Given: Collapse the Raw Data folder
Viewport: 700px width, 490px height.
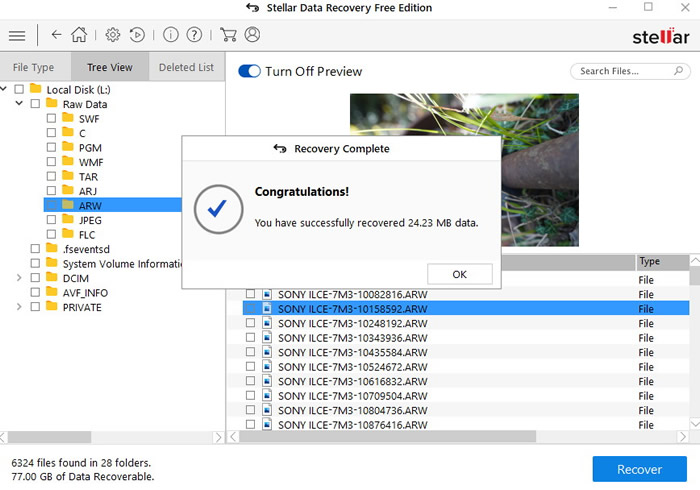Looking at the screenshot, I should pos(19,104).
